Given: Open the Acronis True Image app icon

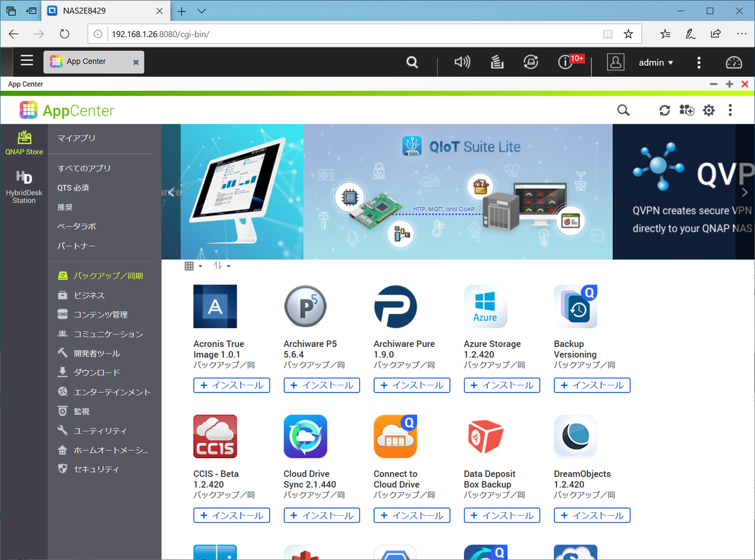Looking at the screenshot, I should (215, 306).
